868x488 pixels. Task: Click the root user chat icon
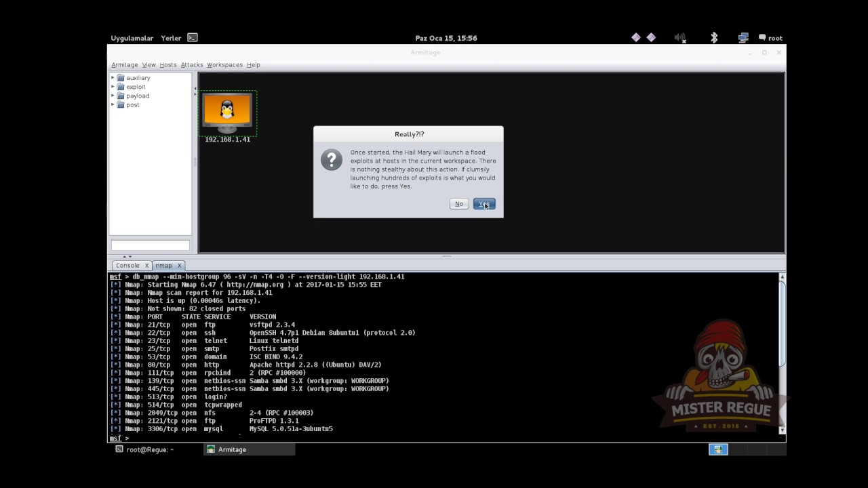coord(762,38)
